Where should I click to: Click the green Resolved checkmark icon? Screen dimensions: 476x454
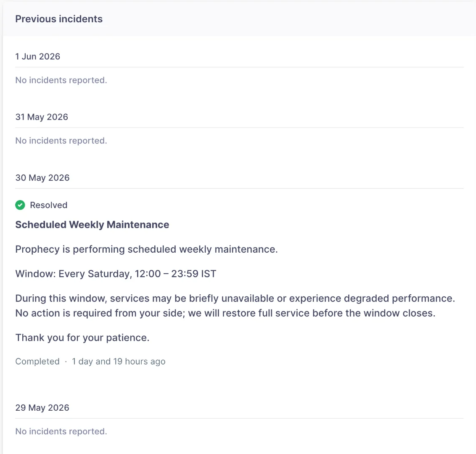20,205
